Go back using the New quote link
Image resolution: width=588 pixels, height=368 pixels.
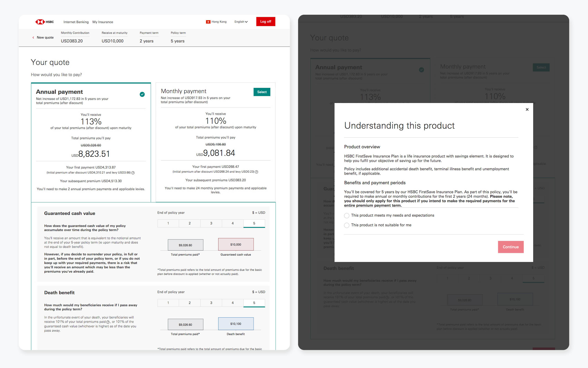tap(43, 37)
